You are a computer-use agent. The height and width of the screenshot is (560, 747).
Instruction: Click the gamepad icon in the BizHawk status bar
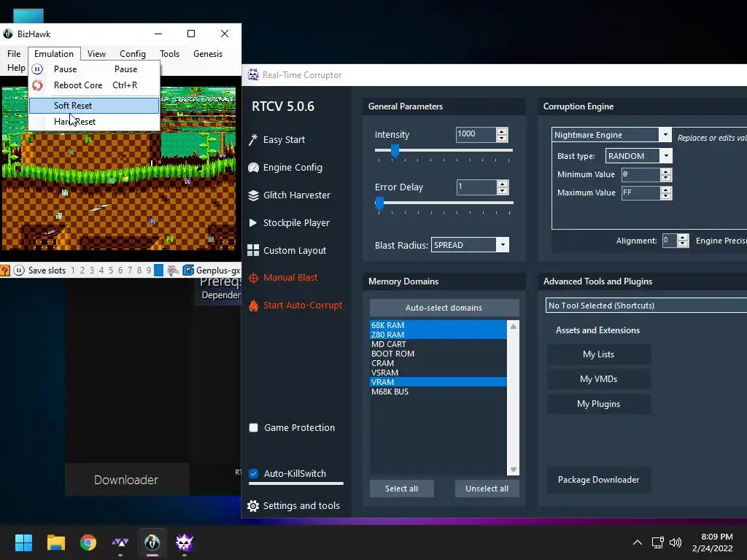tap(173, 271)
